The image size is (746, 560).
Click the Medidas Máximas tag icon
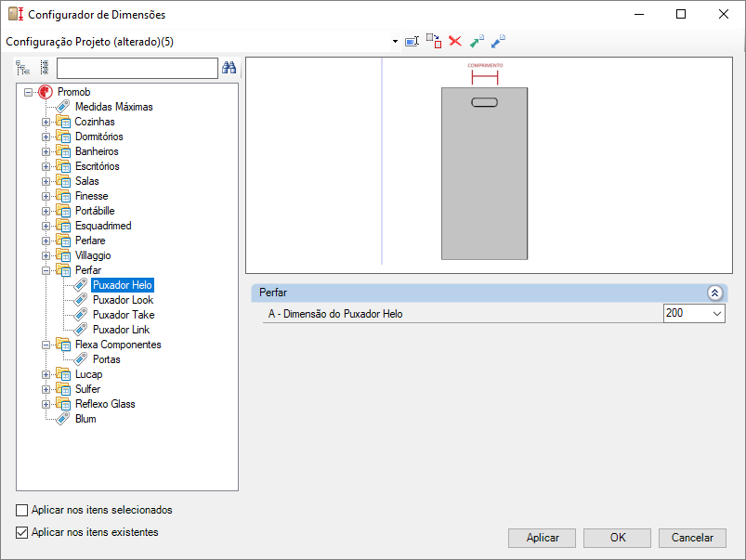[x=63, y=107]
